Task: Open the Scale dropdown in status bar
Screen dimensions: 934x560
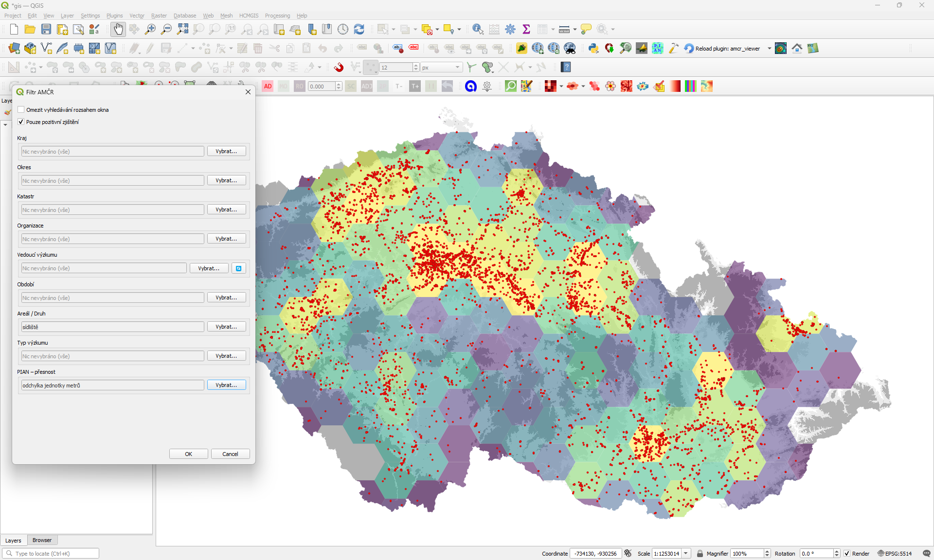Action: 686,553
